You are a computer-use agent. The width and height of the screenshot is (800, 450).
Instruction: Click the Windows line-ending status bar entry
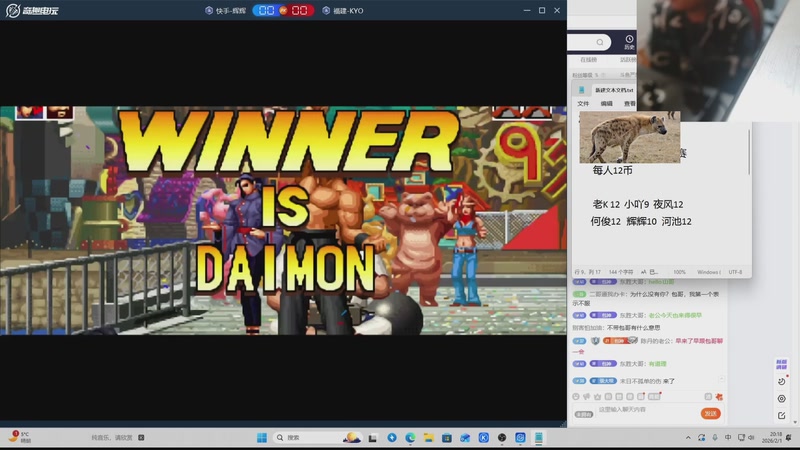click(709, 272)
